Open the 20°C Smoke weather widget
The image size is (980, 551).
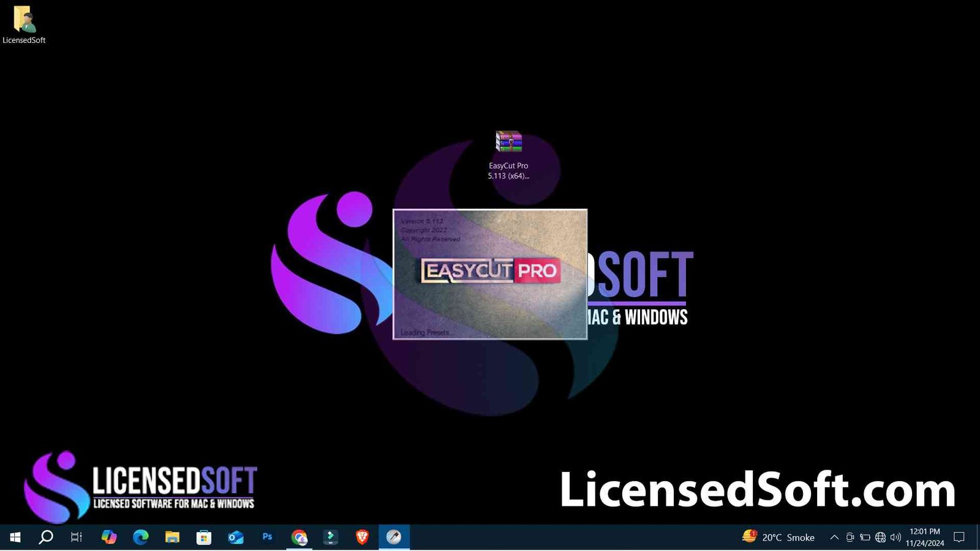coord(778,537)
